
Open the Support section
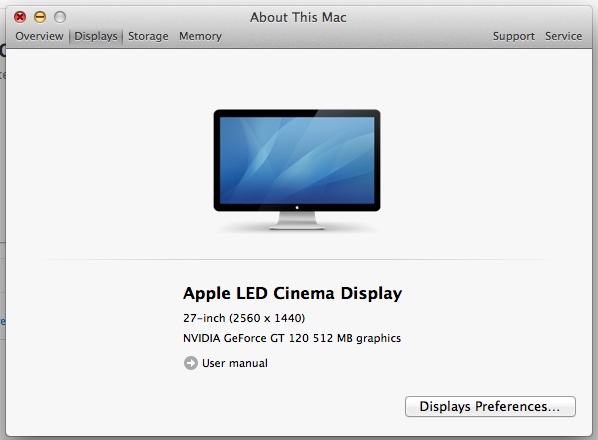pos(514,36)
